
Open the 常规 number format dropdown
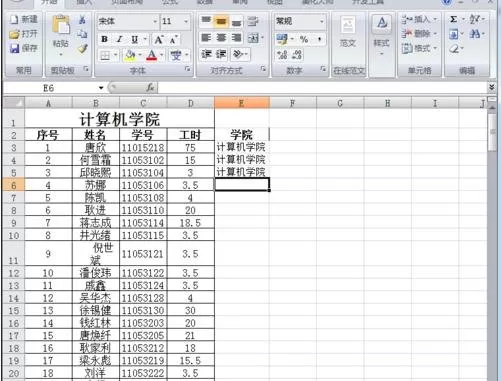(321, 22)
